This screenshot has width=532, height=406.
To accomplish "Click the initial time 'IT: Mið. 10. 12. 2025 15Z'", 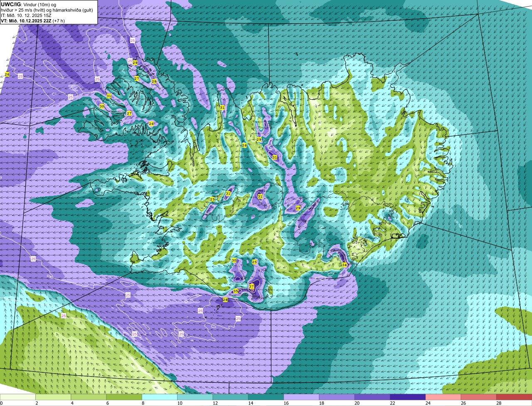I will pyautogui.click(x=26, y=15).
